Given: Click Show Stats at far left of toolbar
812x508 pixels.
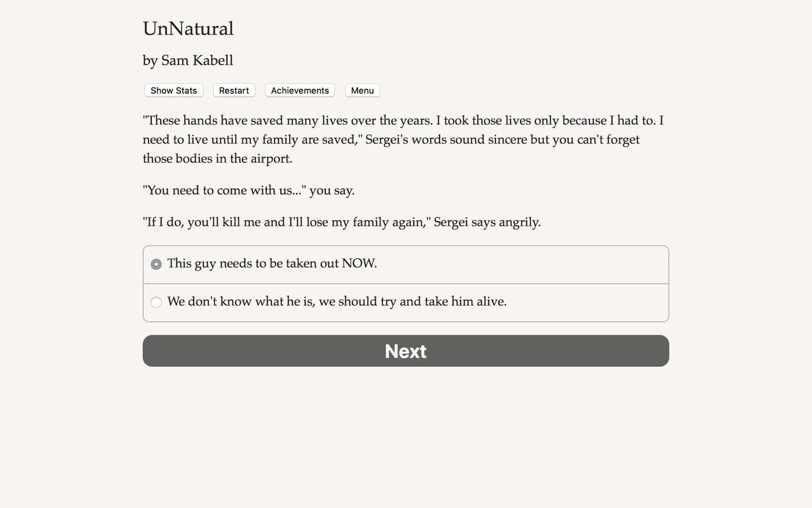Looking at the screenshot, I should [173, 90].
